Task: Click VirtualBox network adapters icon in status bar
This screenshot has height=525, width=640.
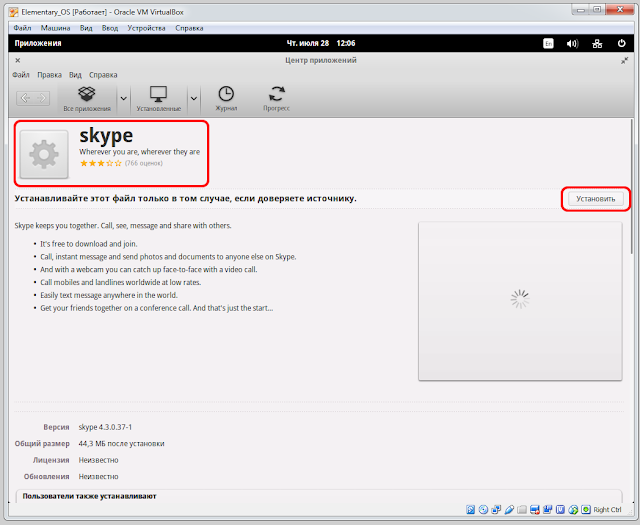Action: click(x=496, y=509)
